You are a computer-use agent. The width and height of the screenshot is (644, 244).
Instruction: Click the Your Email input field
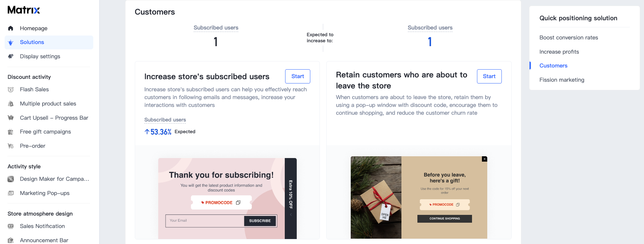point(205,221)
